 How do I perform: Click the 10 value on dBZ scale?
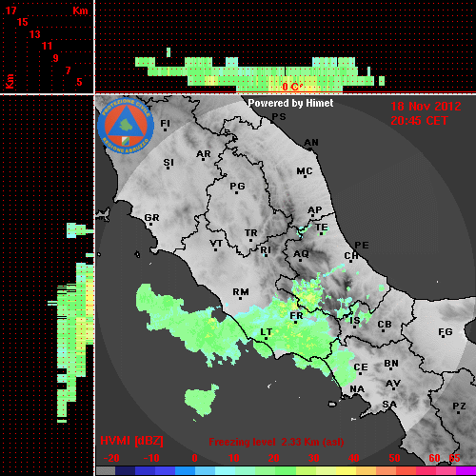coord(234,458)
